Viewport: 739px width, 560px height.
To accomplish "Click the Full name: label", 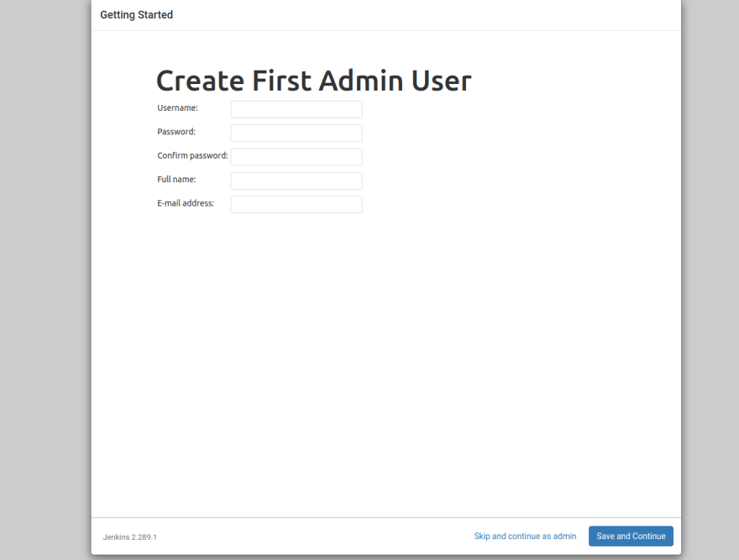I will pos(176,179).
